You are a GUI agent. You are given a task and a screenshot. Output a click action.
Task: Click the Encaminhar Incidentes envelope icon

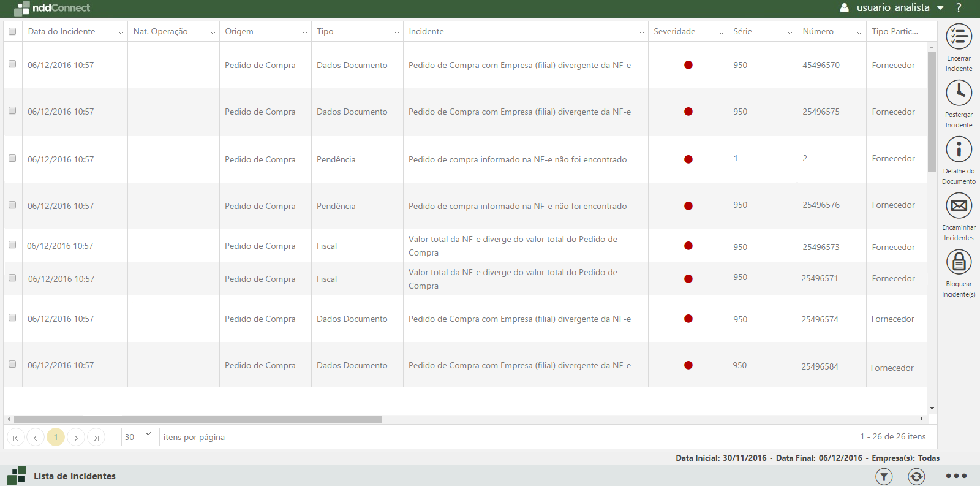tap(959, 206)
